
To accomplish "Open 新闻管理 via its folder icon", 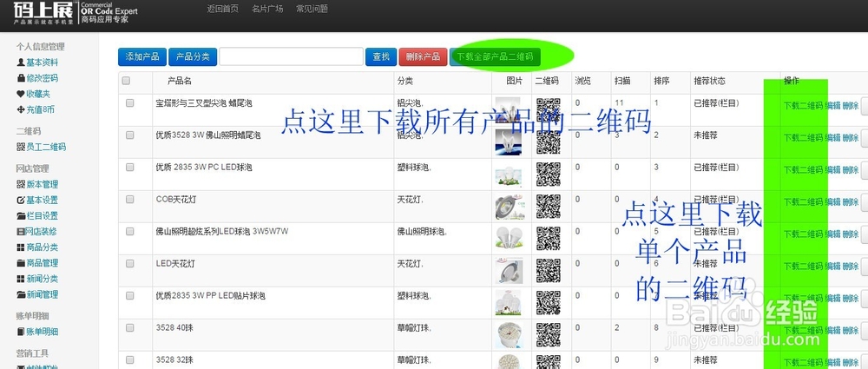I will [x=21, y=294].
